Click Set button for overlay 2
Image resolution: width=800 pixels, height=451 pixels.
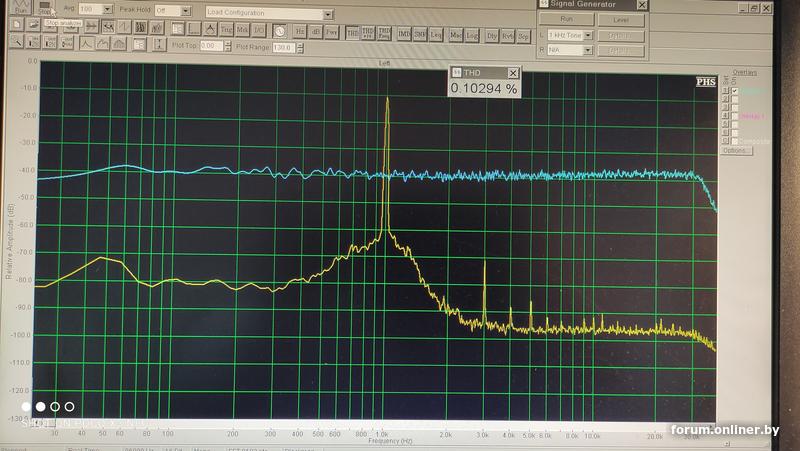pyautogui.click(x=726, y=99)
